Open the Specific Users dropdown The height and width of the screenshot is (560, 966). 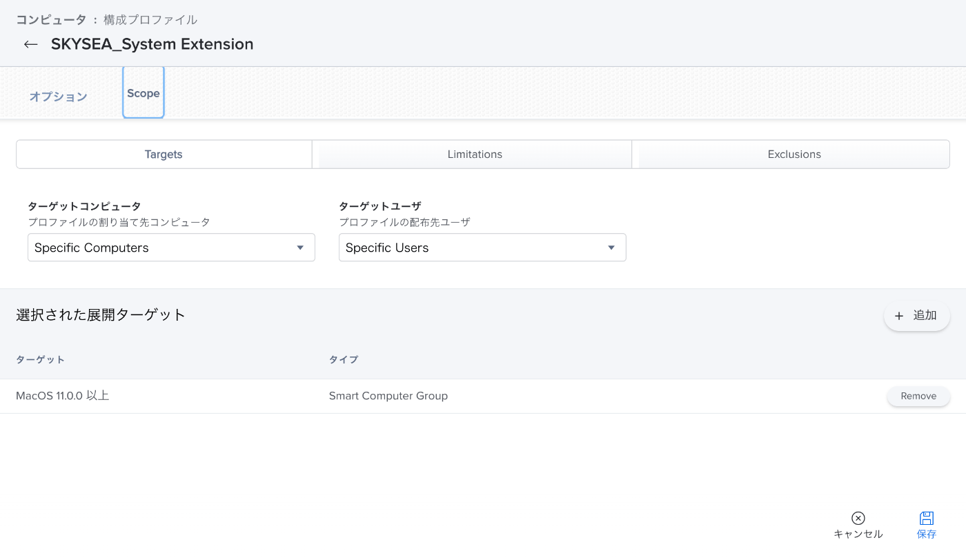[x=482, y=248]
